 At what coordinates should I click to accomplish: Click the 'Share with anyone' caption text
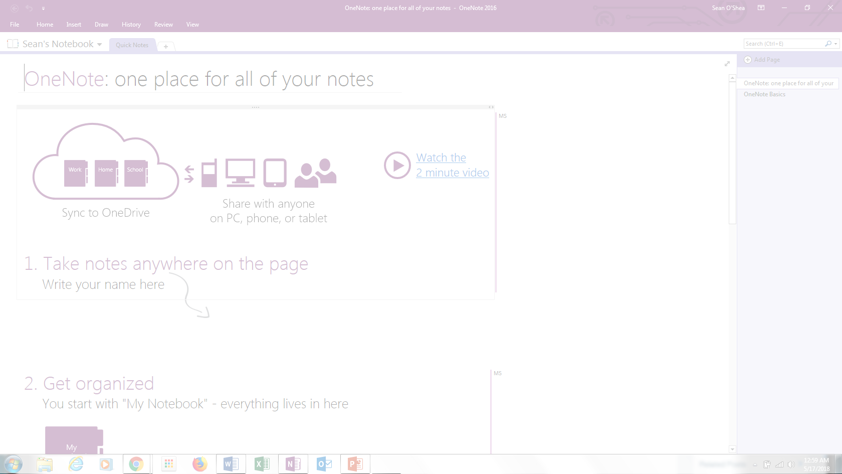[x=268, y=204]
